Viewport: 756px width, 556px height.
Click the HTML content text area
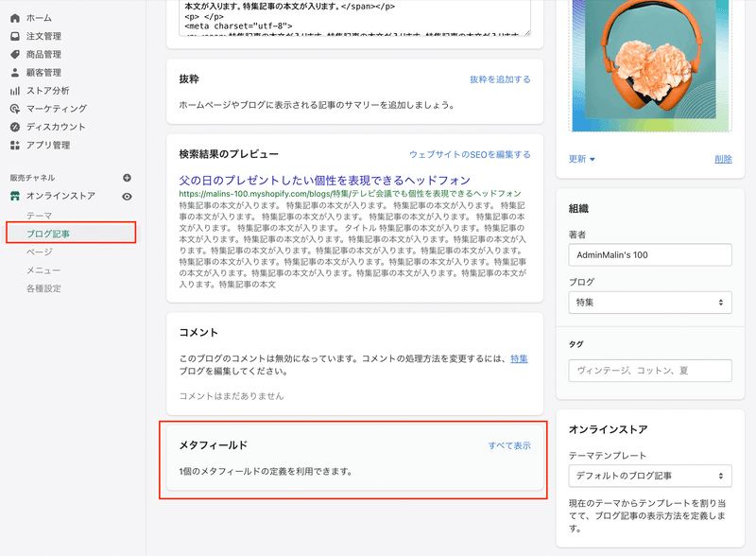[x=355, y=17]
